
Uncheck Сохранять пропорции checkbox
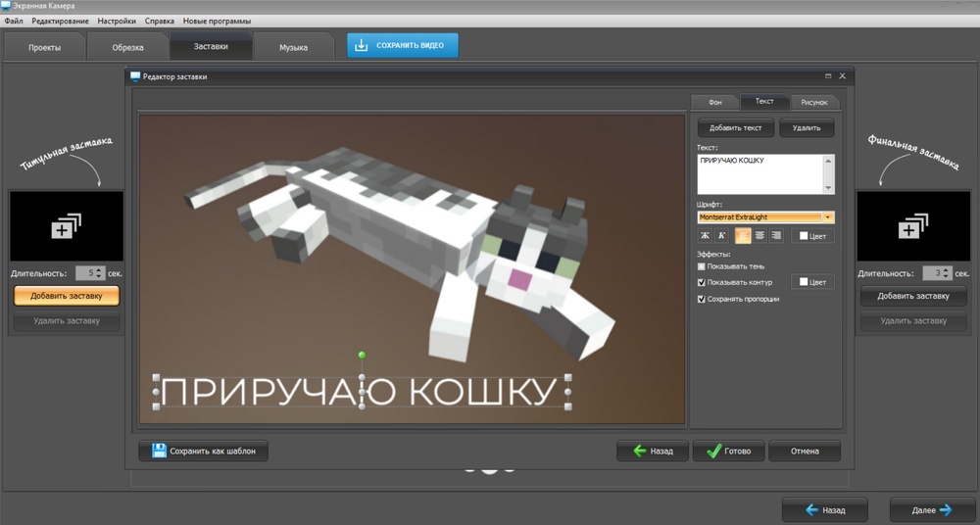pyautogui.click(x=702, y=299)
